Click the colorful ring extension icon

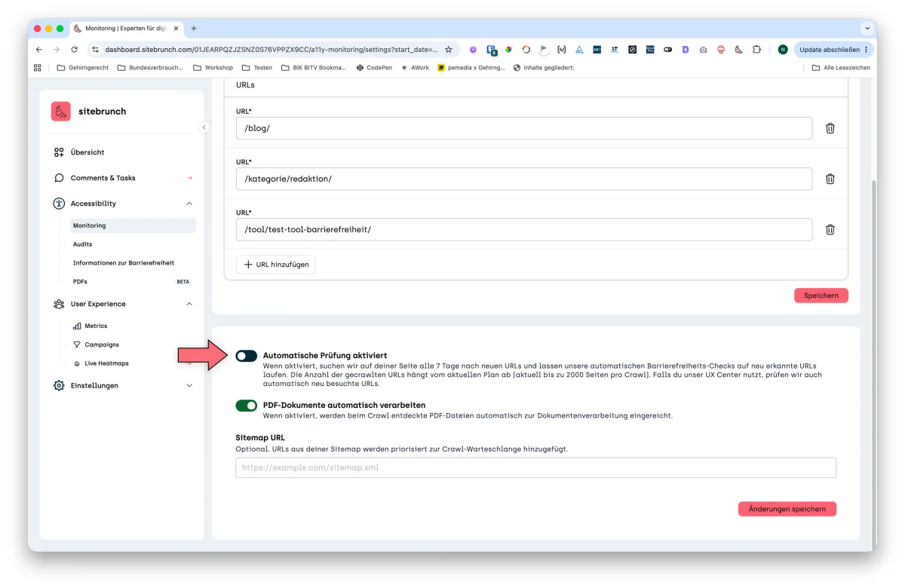tap(526, 50)
